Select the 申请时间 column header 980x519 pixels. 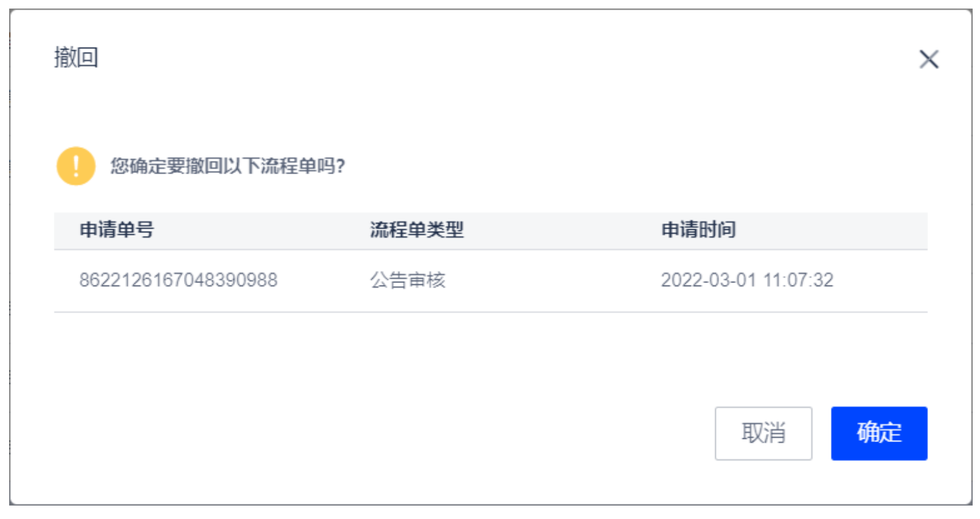698,230
